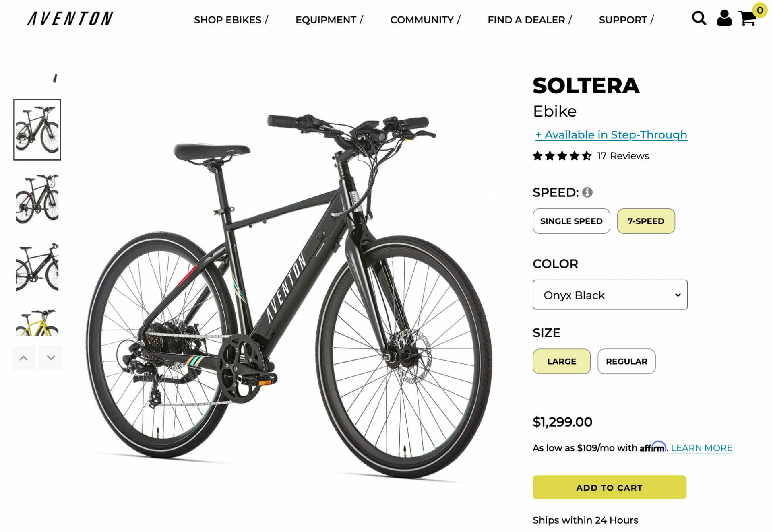Viewport: 773px width, 532px height.
Task: Open the search magnifier icon
Action: (x=699, y=19)
